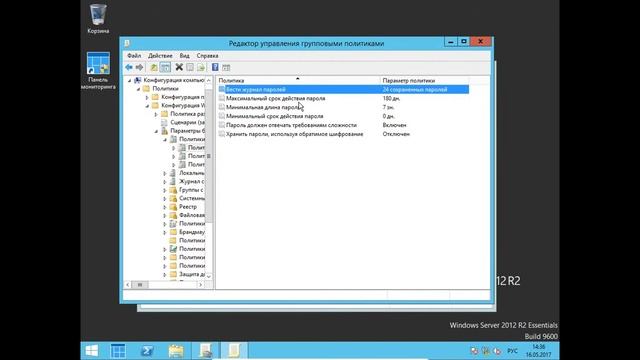
Task: Click tree horizontal scroll-right arrow
Action: tap(200, 285)
